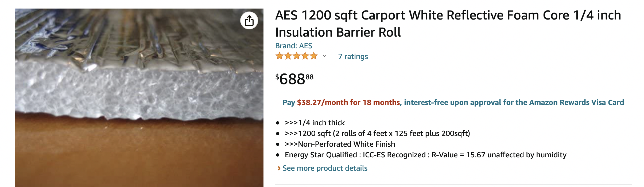The width and height of the screenshot is (644, 187).
Task: Select the Non-Perforated White Finish bullet
Action: 340,144
